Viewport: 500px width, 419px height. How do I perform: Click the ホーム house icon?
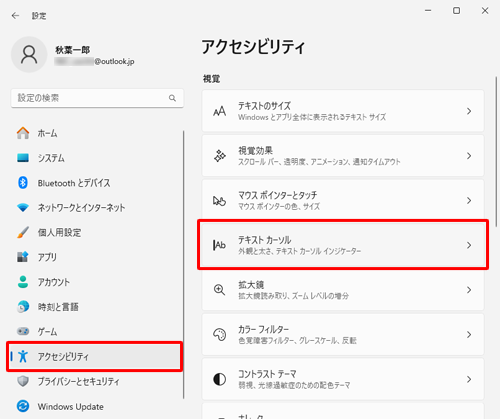[23, 133]
